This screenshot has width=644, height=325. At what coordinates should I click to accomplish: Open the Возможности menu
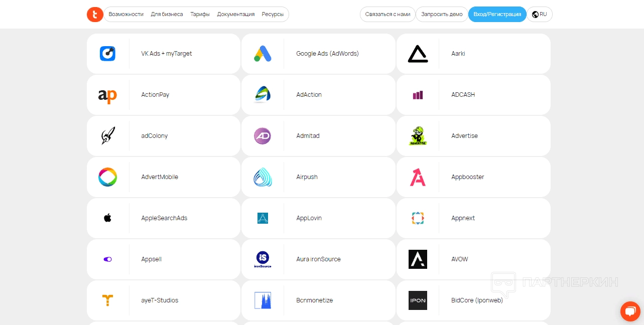coord(126,15)
